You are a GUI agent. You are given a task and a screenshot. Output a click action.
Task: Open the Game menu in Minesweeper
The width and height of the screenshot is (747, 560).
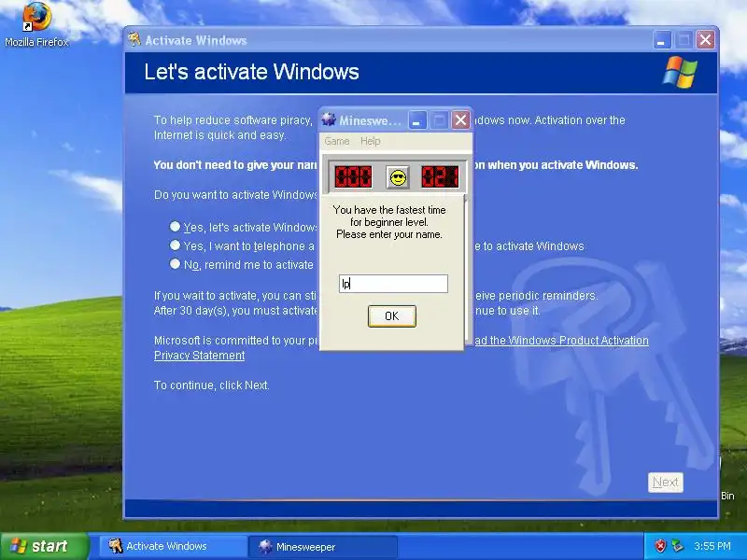pos(337,141)
